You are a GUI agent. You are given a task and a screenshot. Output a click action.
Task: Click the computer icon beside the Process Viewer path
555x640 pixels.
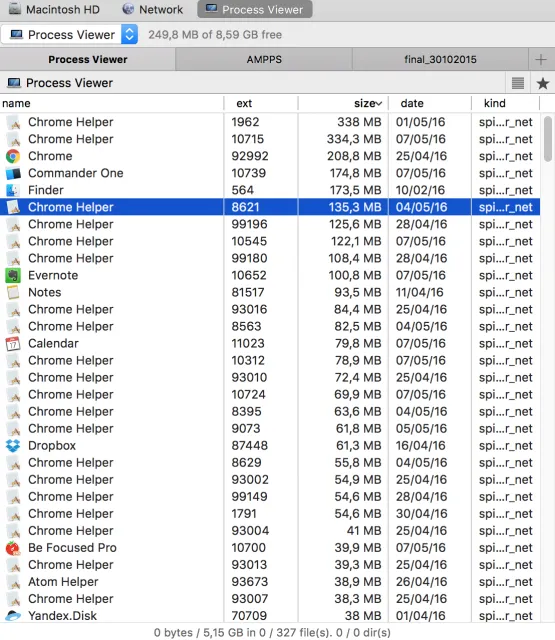(14, 83)
